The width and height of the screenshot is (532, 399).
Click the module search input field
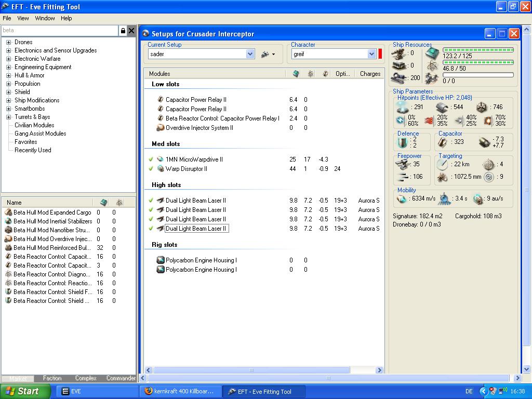click(x=60, y=31)
